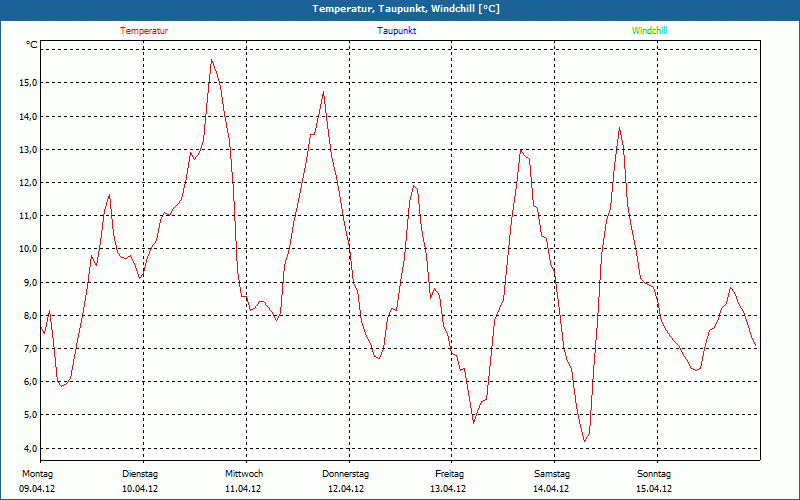
Task: Click the date 09.04.12
Action: pyautogui.click(x=37, y=489)
